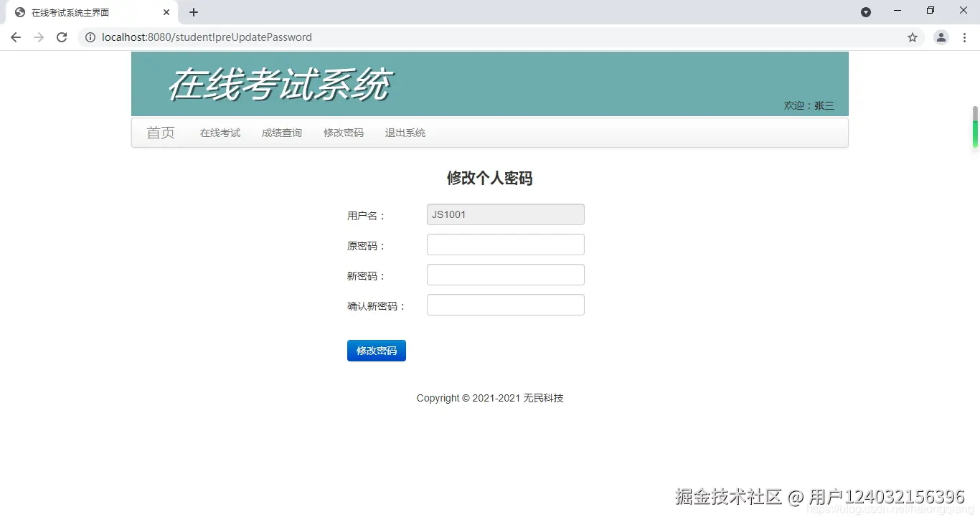Bookmark this page with the star icon
Viewport: 980px width, 522px height.
click(913, 37)
